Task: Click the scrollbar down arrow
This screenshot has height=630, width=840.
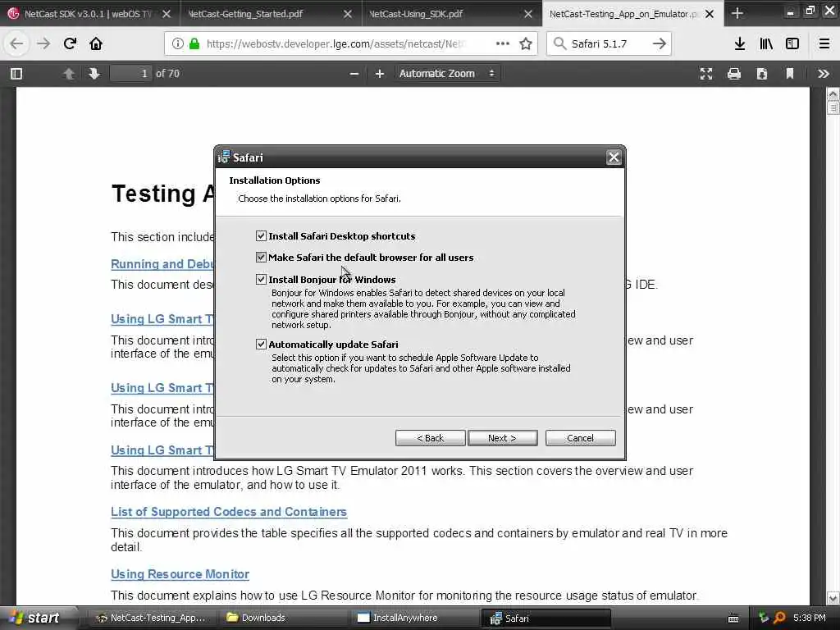Action: click(x=833, y=598)
